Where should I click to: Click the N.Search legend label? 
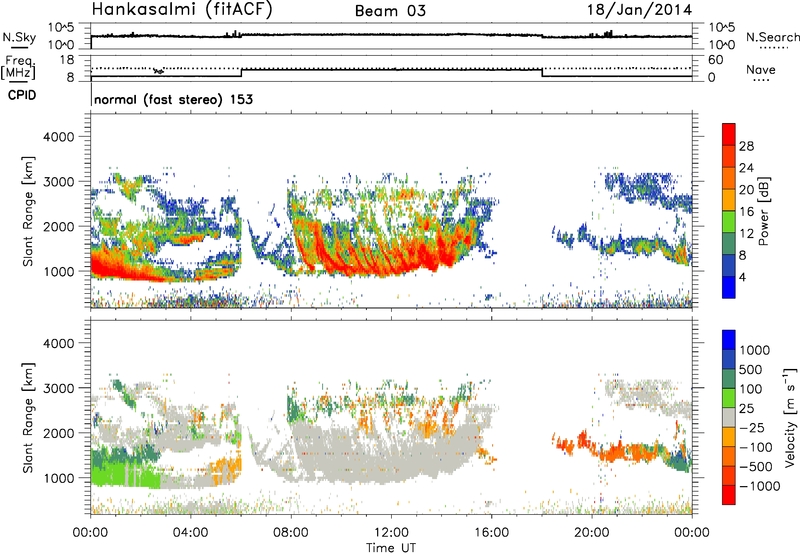[772, 37]
